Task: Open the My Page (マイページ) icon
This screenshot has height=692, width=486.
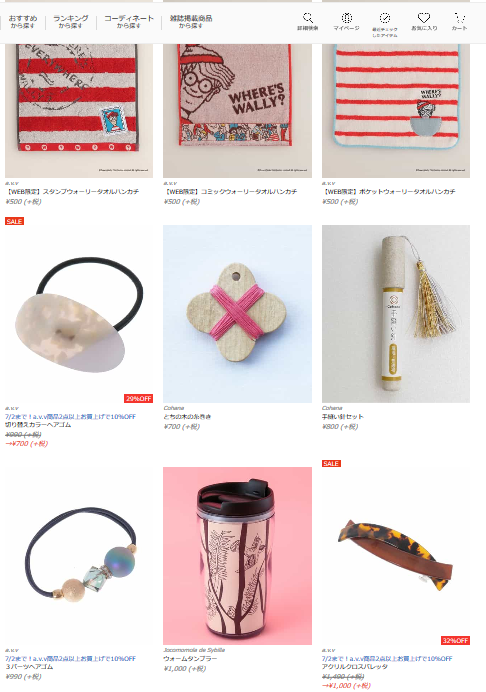Action: [346, 21]
